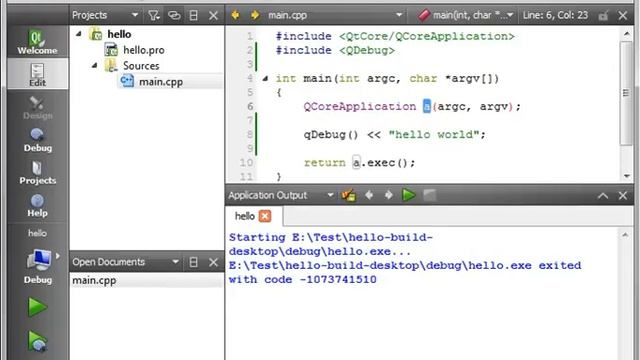
Task: Close the Projects panel
Action: coord(213,16)
